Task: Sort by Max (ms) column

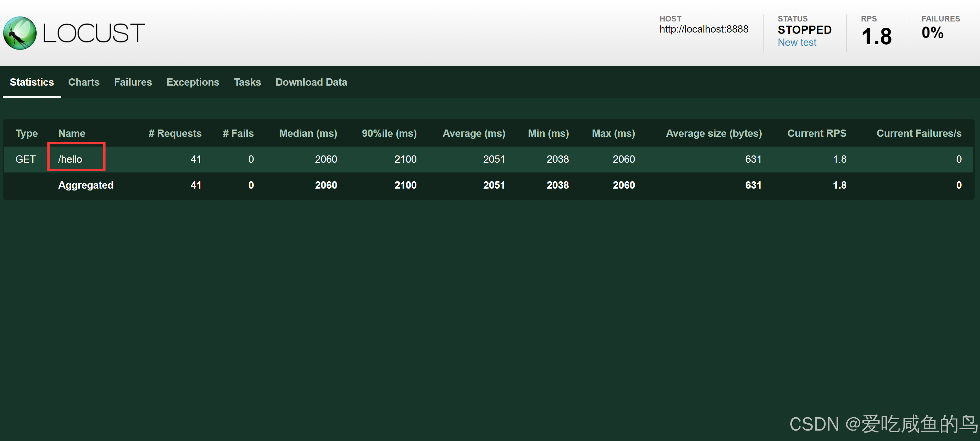Action: (x=613, y=134)
